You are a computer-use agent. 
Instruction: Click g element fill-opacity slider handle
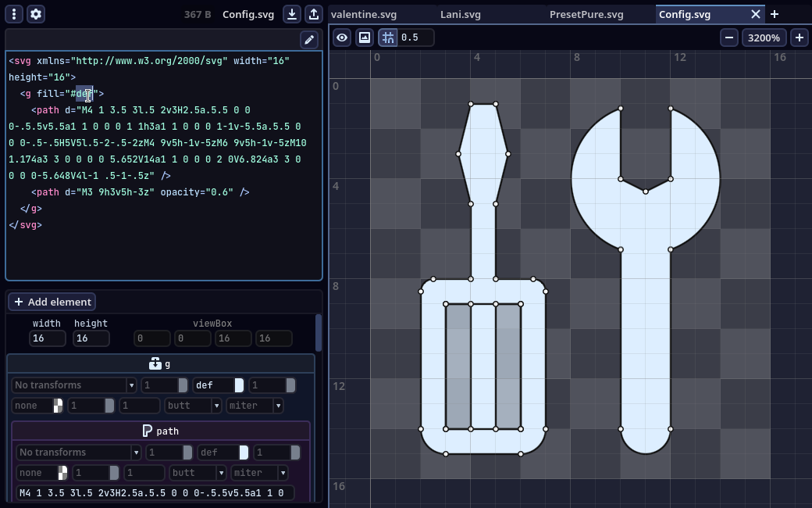[290, 385]
